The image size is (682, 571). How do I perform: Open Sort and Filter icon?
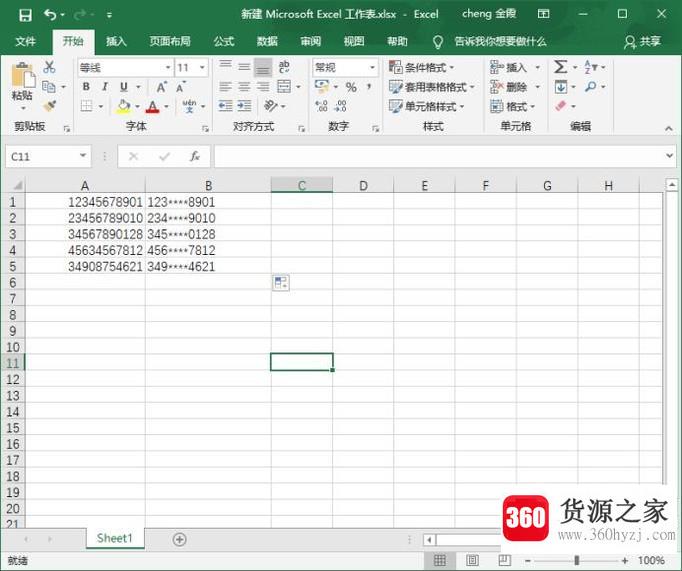pos(591,67)
